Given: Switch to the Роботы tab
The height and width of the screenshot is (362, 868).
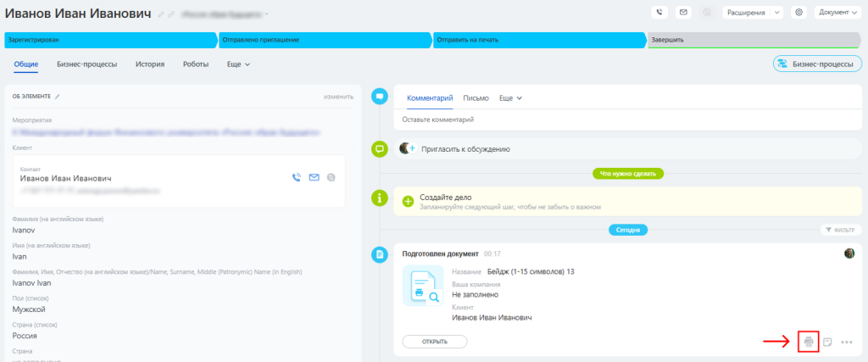Looking at the screenshot, I should coord(196,64).
